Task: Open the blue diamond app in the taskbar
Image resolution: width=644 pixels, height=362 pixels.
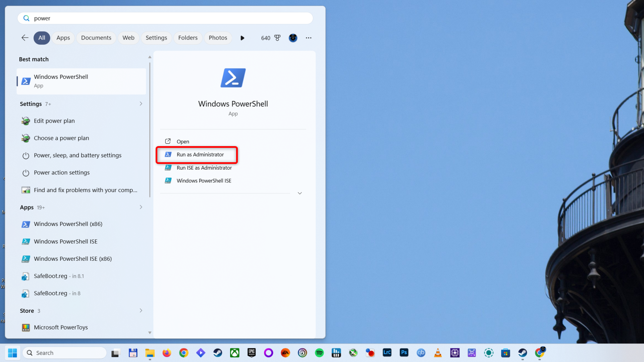Action: (201, 353)
